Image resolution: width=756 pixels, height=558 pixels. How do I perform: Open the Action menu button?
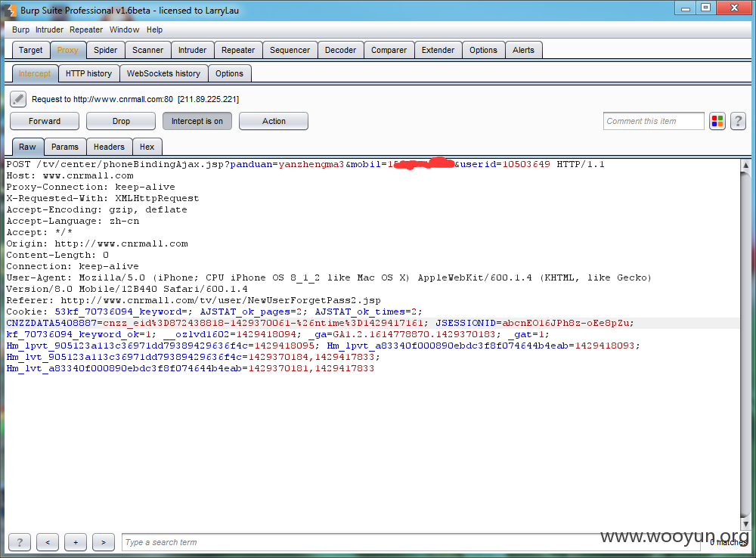[274, 121]
